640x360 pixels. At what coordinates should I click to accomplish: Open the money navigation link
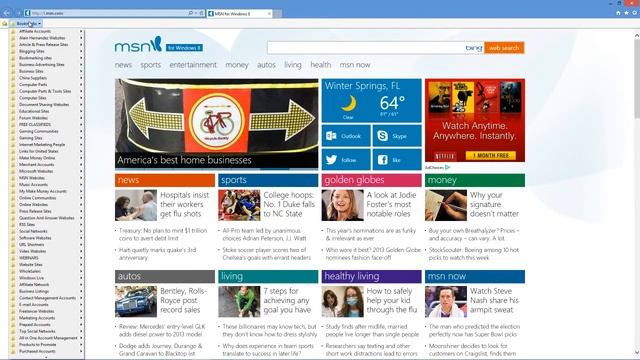coord(237,65)
